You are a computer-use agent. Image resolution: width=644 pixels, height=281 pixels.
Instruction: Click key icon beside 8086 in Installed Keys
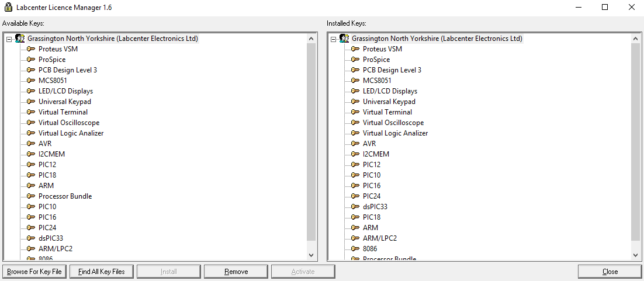pyautogui.click(x=356, y=248)
